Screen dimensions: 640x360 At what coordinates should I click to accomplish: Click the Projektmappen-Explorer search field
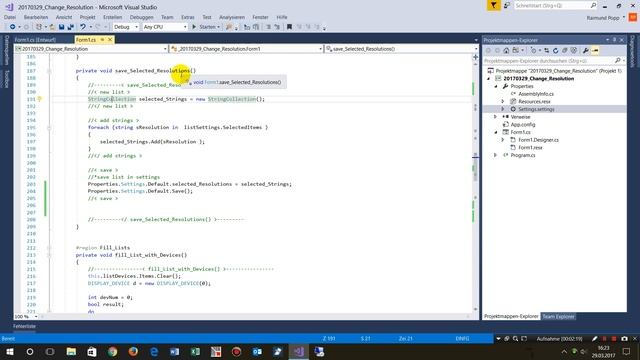554,60
